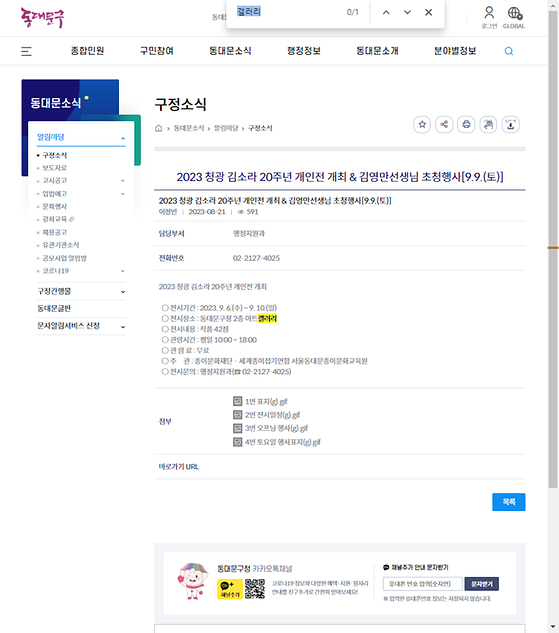The width and height of the screenshot is (559, 633).
Task: Open the 행정정보 menu
Action: [x=304, y=51]
